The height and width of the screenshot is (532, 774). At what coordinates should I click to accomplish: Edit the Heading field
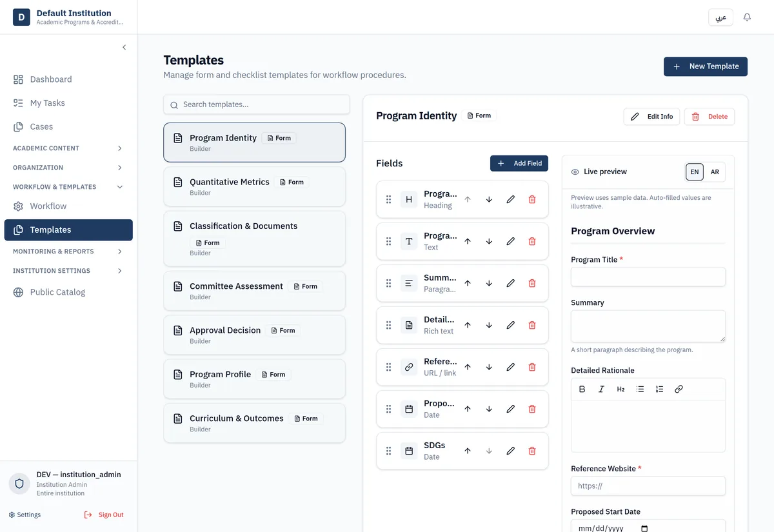510,199
